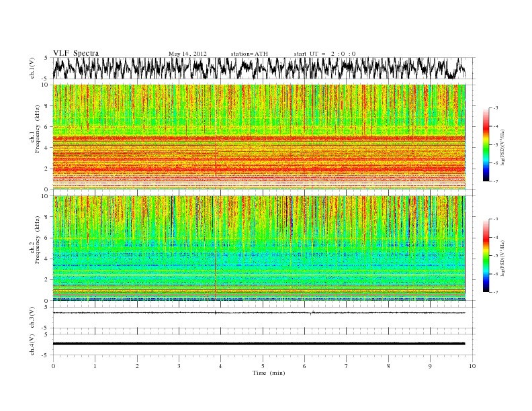Select the date text "May 14, 2012"

point(187,54)
